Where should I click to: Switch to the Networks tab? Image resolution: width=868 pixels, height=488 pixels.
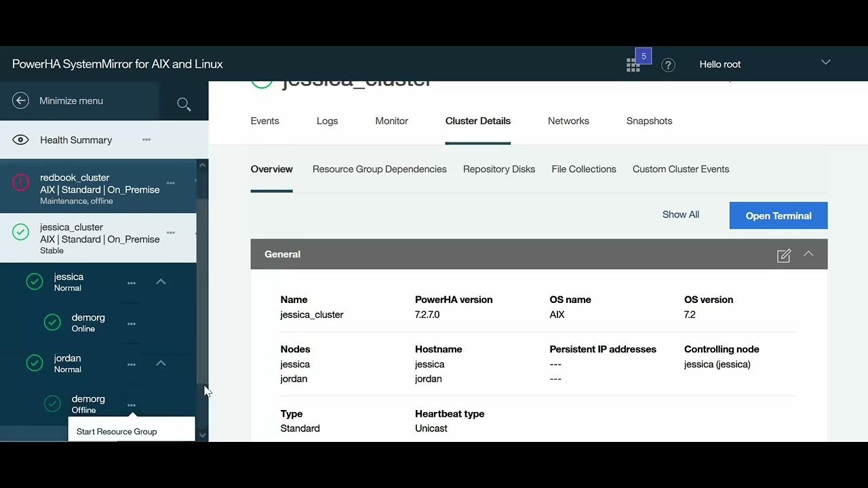pos(568,121)
